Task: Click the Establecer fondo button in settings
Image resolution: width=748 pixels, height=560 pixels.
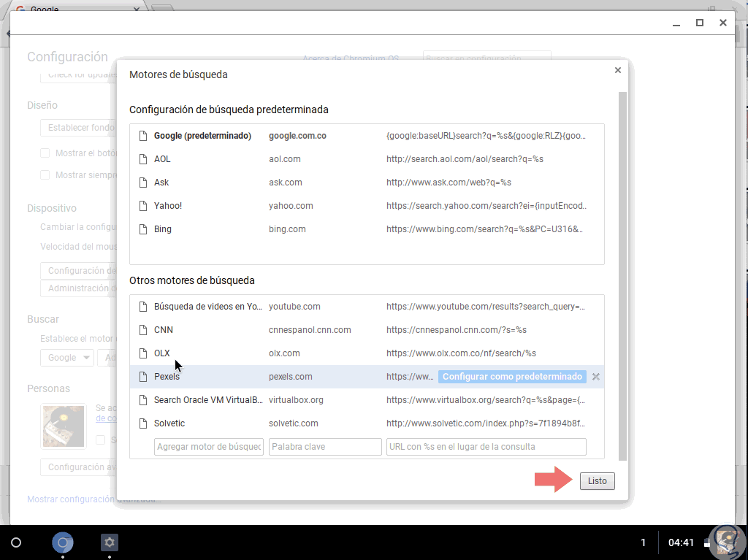Action: click(79, 128)
